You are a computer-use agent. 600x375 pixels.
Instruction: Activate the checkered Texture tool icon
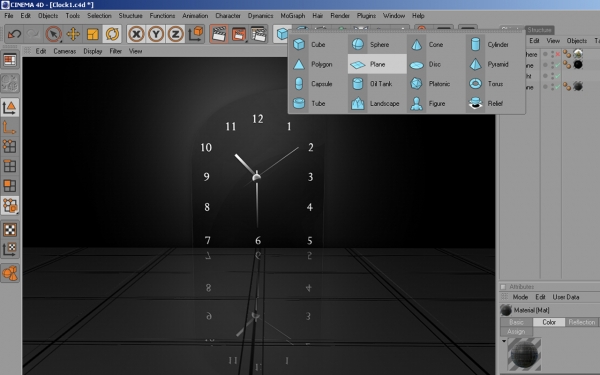click(10, 230)
